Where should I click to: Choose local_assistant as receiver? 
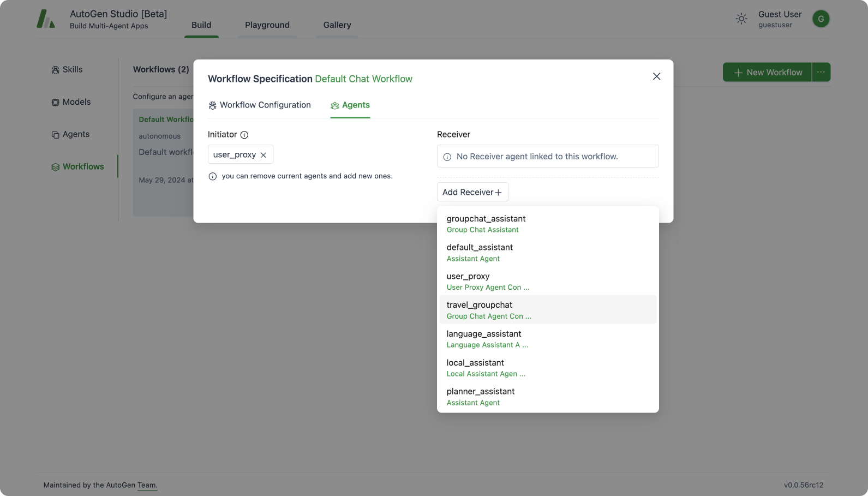tap(548, 368)
